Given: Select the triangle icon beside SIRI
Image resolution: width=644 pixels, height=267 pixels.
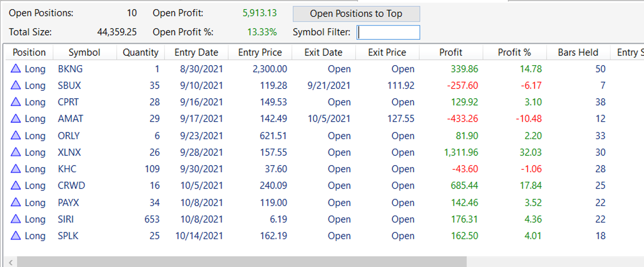Looking at the screenshot, I should pos(16,219).
